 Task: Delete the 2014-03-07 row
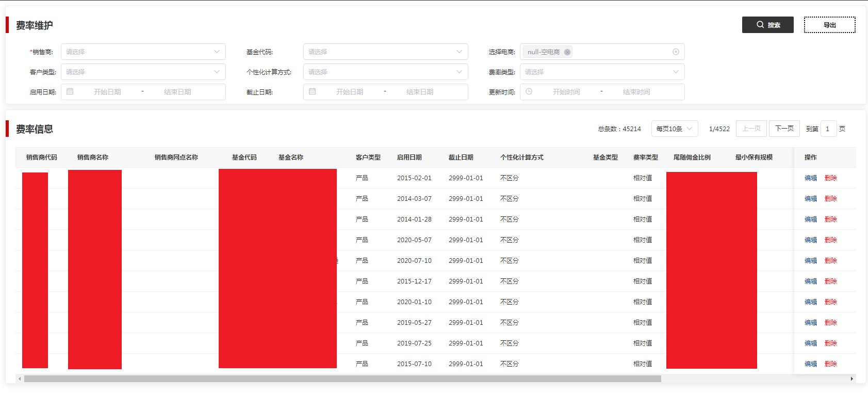(831, 199)
